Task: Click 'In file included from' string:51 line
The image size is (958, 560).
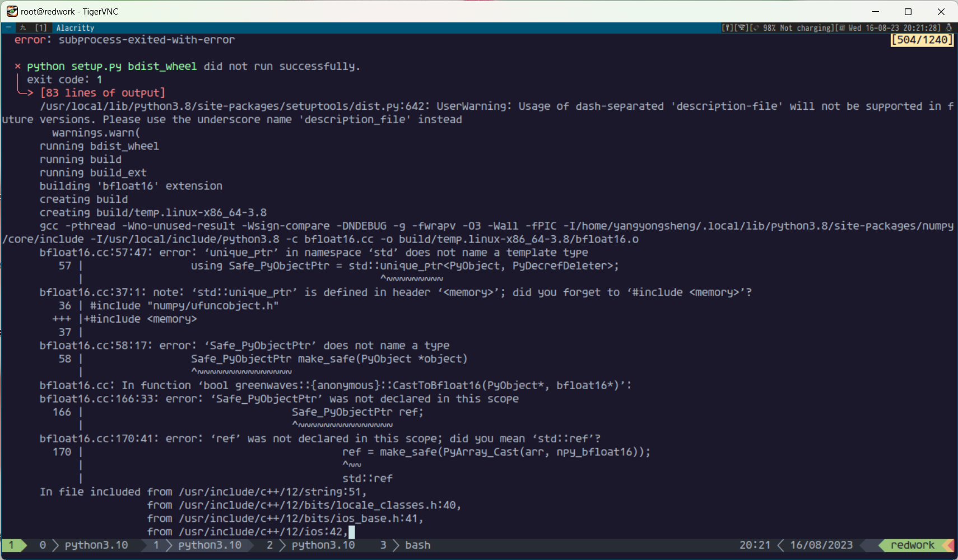Action: 203,492
